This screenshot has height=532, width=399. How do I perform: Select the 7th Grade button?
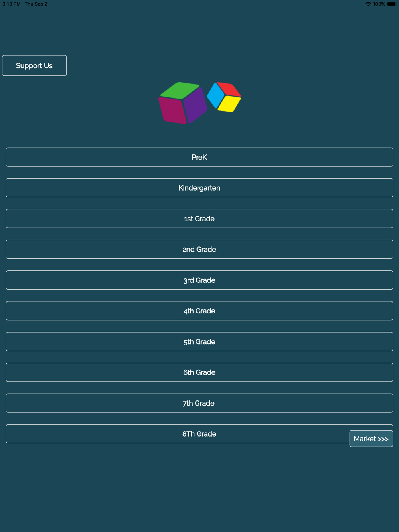click(x=199, y=403)
